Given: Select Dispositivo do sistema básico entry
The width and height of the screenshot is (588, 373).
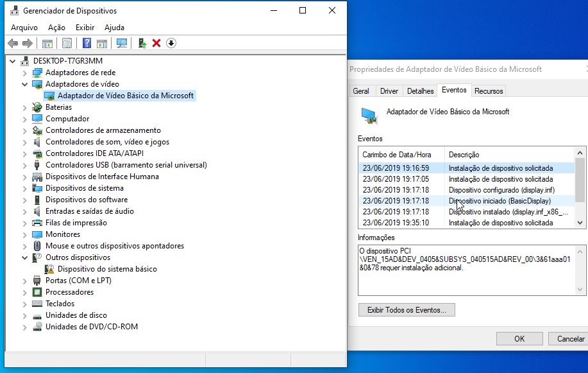Looking at the screenshot, I should point(107,269).
